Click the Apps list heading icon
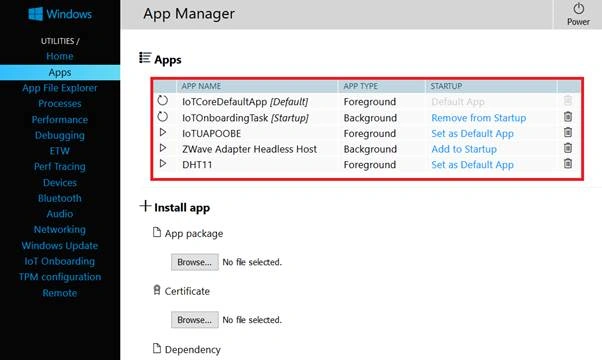This screenshot has width=602, height=360. click(145, 58)
